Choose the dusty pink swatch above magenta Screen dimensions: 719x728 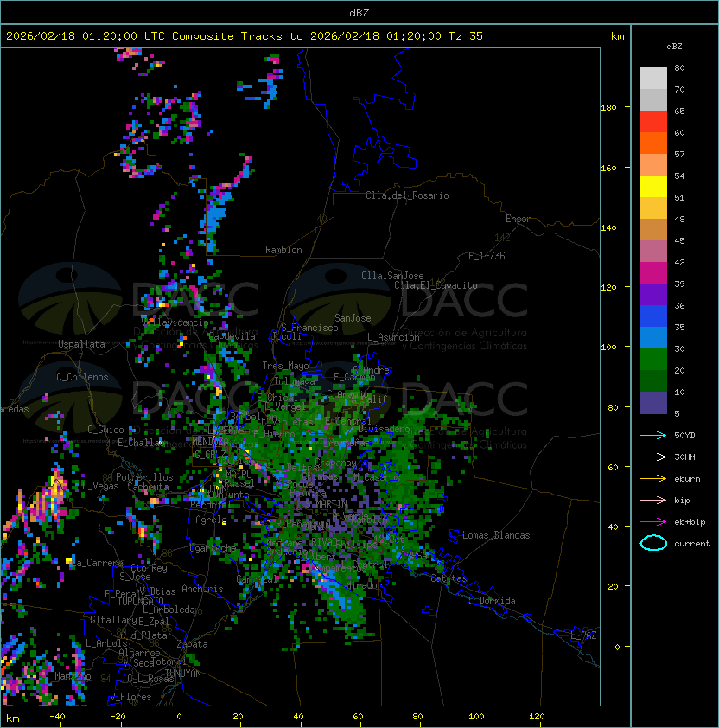click(x=653, y=252)
